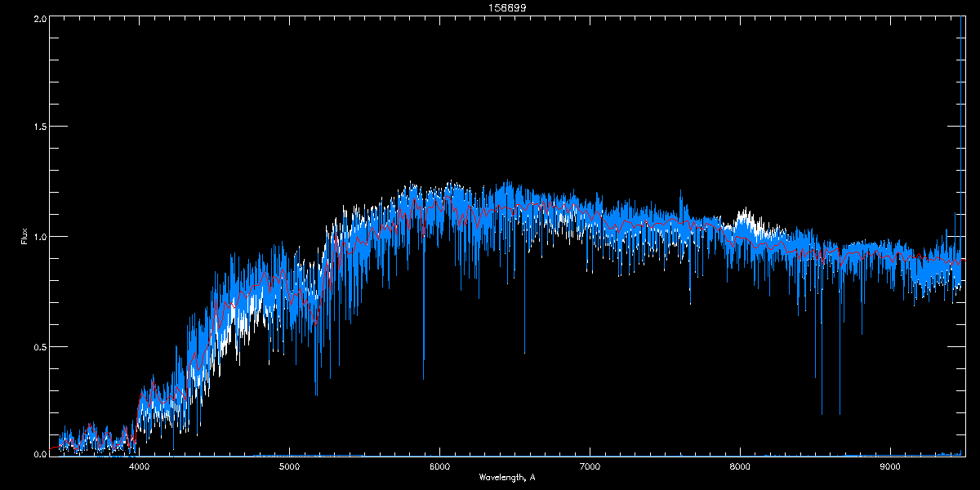Click the 'Wavelength, A' x-axis label
Viewport: 980px width, 490px height.
[x=507, y=478]
